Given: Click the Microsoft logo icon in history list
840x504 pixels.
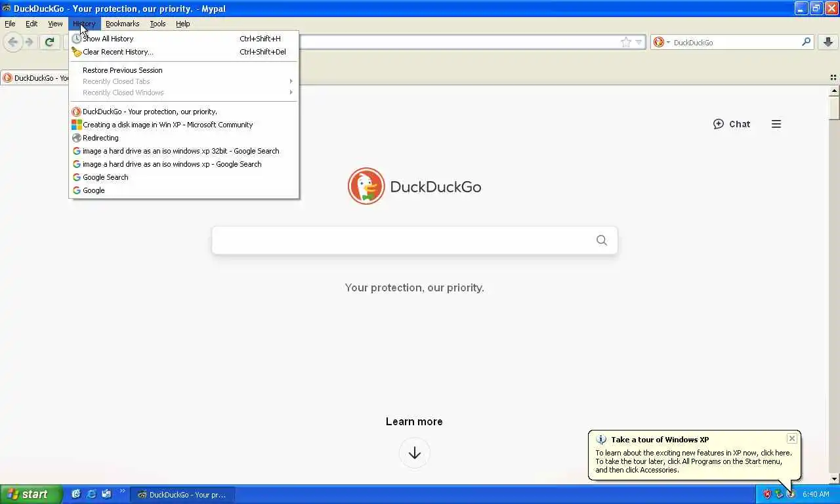Looking at the screenshot, I should pos(77,125).
